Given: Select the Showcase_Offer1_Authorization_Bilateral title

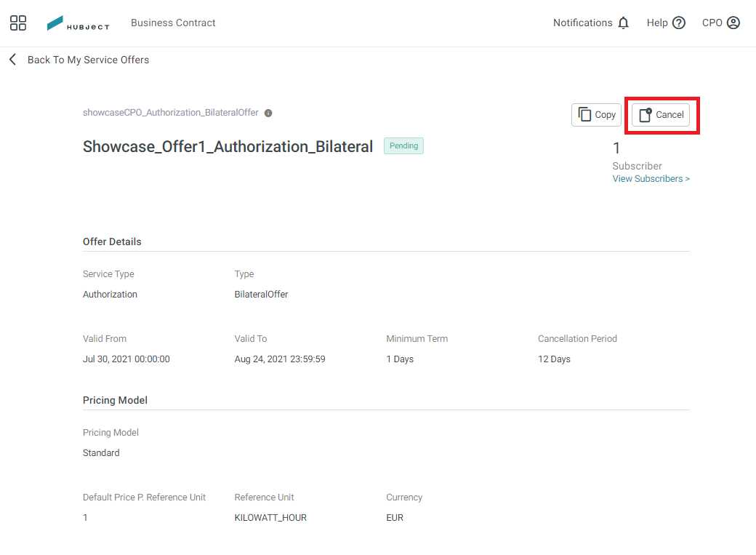Looking at the screenshot, I should 228,146.
